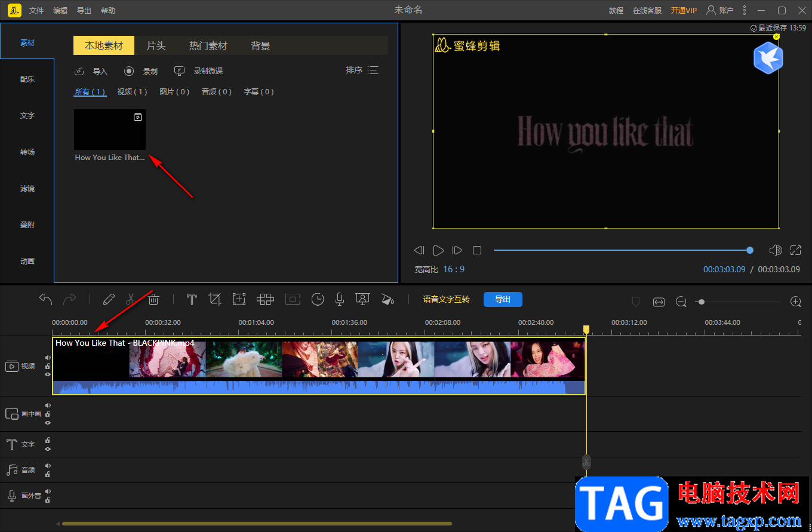
Task: Lock the 文字 track
Action: tap(48, 440)
